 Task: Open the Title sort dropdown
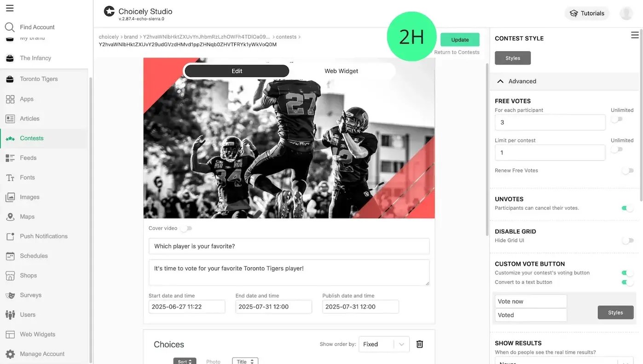point(245,361)
